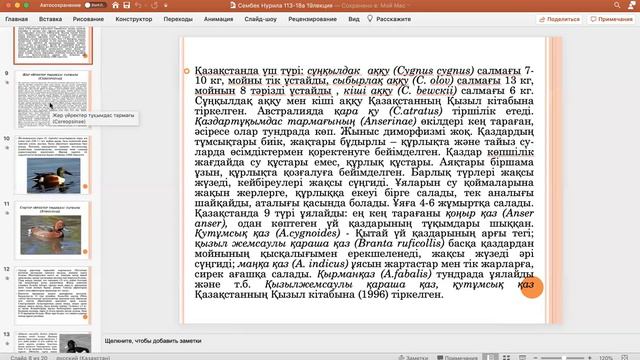This screenshot has width=640, height=360.
Task: Open the Home icon in the title bar
Action: [116, 5]
